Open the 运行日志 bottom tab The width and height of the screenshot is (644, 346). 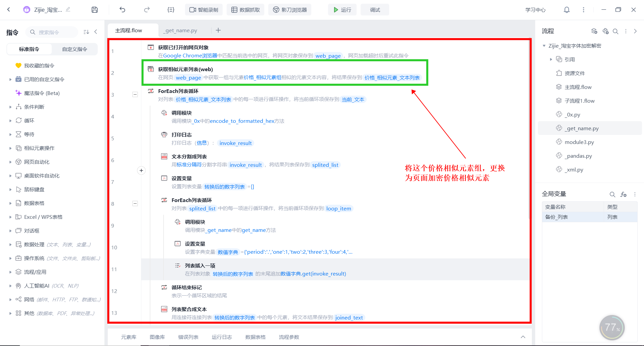pos(222,337)
